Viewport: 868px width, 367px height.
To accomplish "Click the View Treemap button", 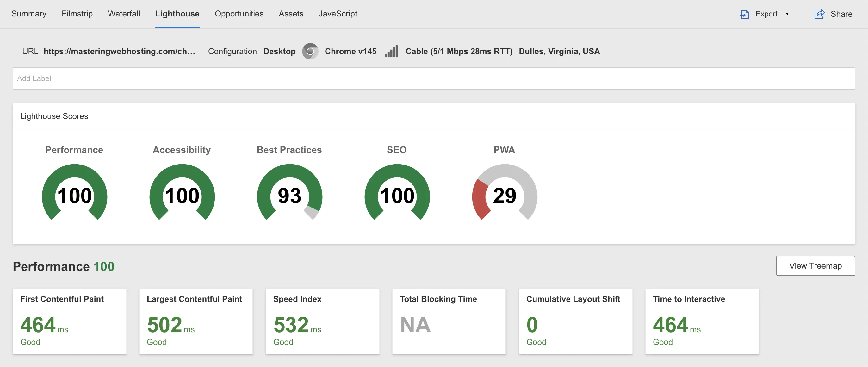I will [815, 265].
